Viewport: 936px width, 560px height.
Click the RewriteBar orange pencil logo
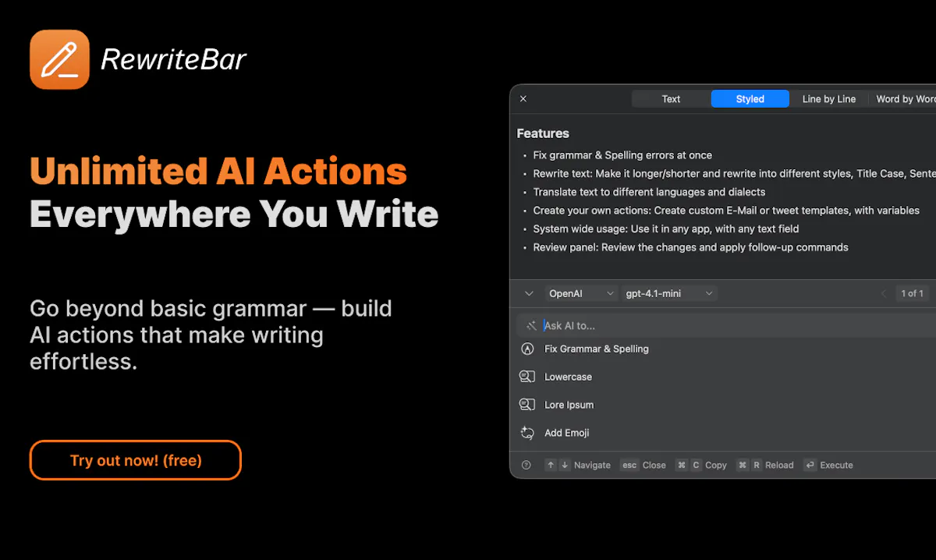pyautogui.click(x=59, y=59)
